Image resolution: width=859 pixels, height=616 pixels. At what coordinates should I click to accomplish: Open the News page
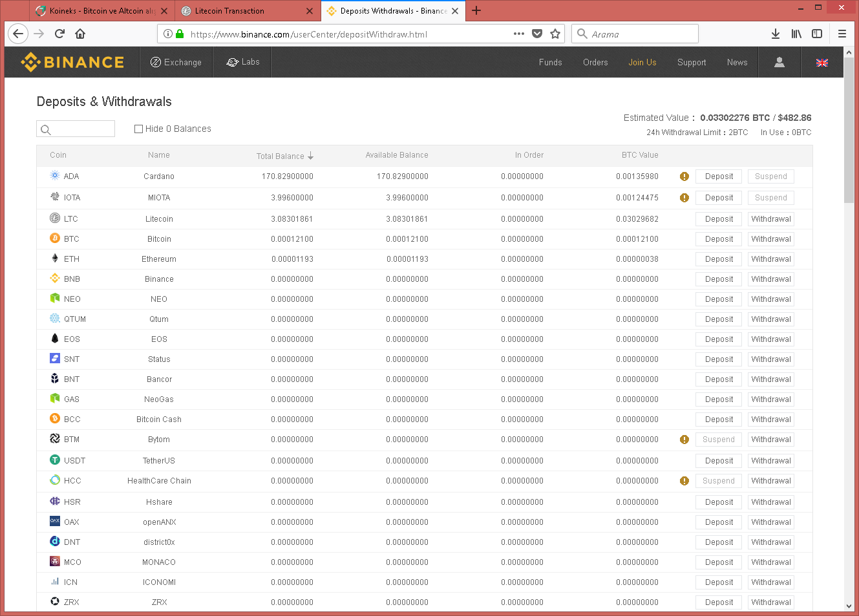(x=737, y=62)
